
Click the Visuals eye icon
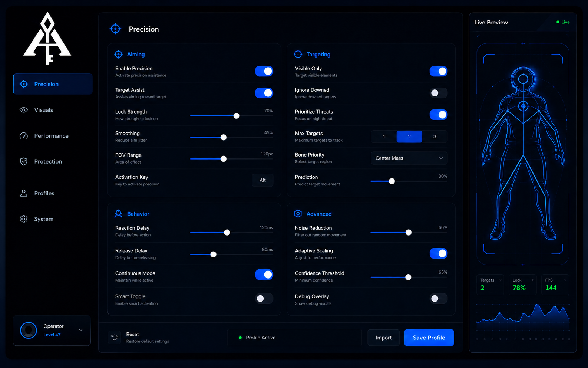point(24,110)
